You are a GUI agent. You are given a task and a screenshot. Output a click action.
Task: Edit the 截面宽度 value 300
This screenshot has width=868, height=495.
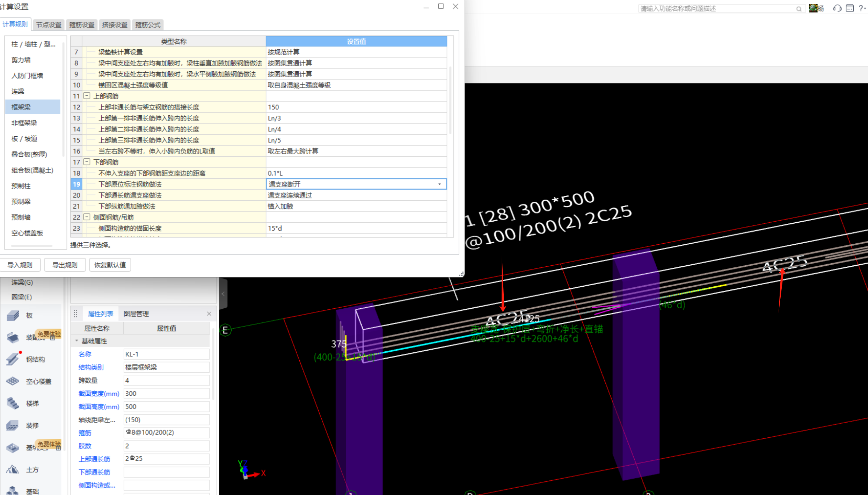(x=166, y=394)
